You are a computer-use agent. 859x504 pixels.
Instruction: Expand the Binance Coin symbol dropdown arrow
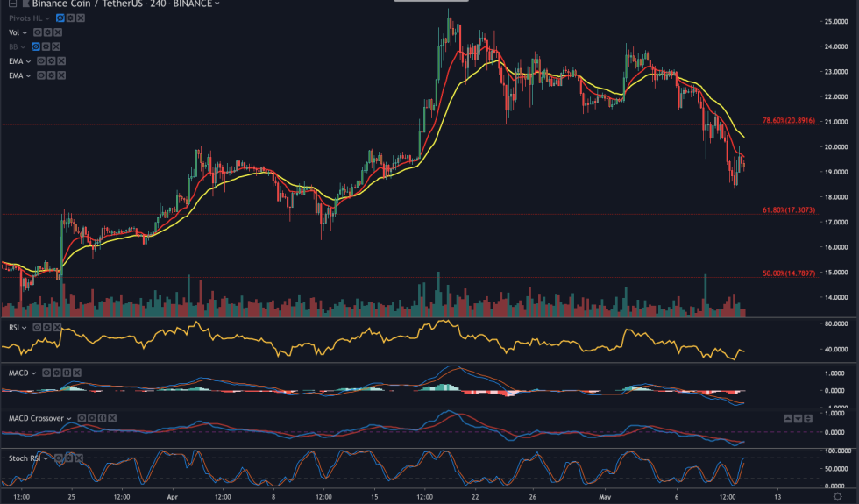tap(217, 4)
